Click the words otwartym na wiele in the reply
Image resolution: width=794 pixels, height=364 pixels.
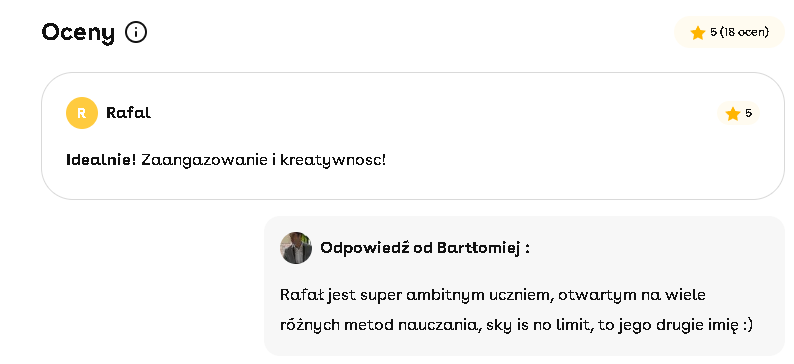pos(632,295)
